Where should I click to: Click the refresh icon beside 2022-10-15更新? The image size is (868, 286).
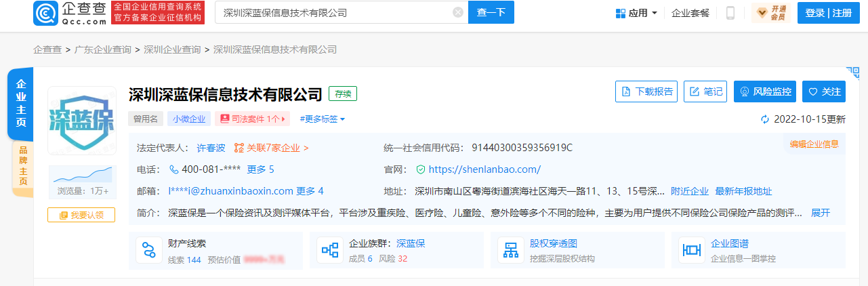click(x=766, y=119)
